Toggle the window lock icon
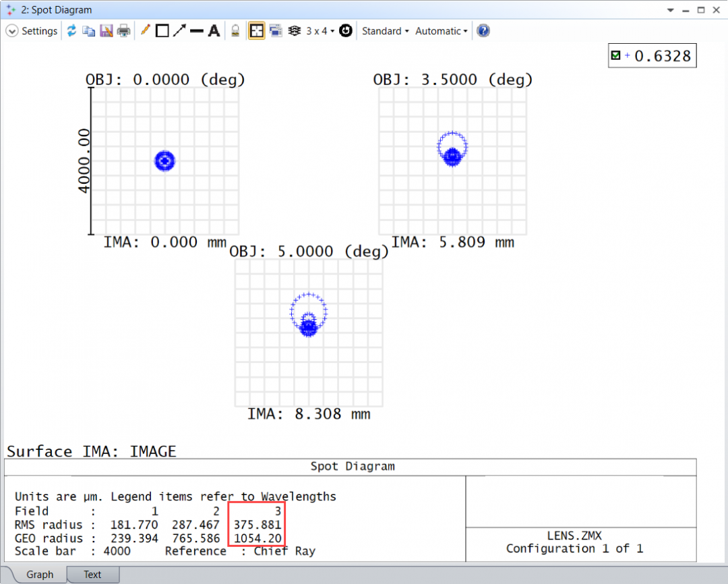Image resolution: width=728 pixels, height=584 pixels. [x=236, y=30]
